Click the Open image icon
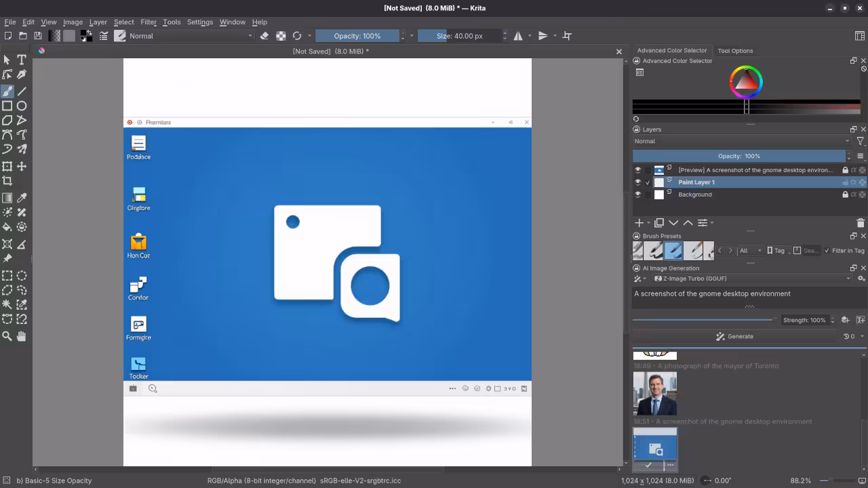 point(23,35)
